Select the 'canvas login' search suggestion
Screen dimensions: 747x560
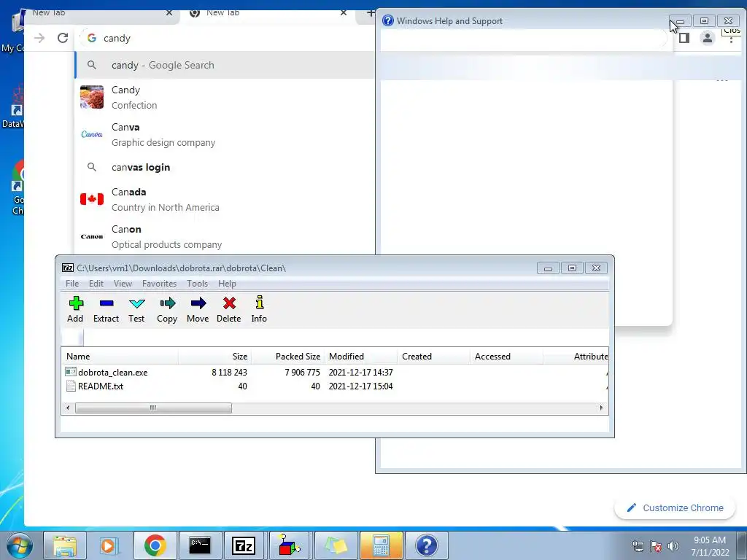(x=225, y=167)
